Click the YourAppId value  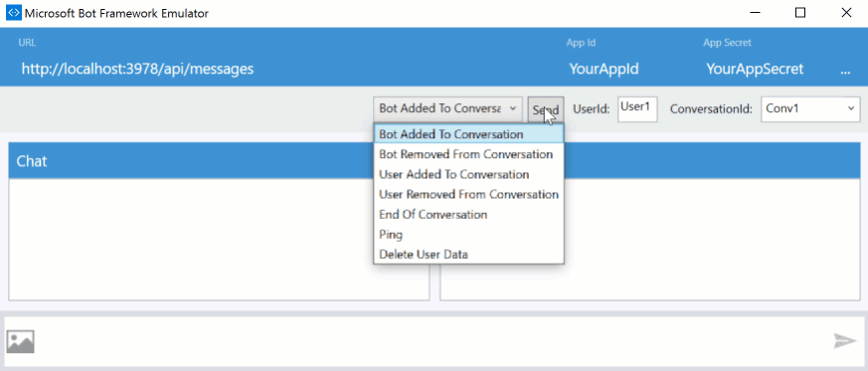point(604,70)
